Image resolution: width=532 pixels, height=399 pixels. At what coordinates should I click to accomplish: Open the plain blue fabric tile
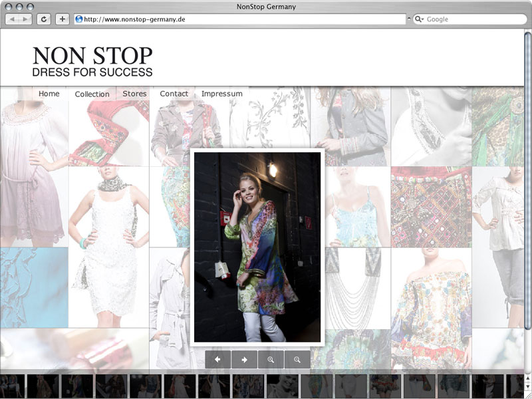tap(34, 288)
